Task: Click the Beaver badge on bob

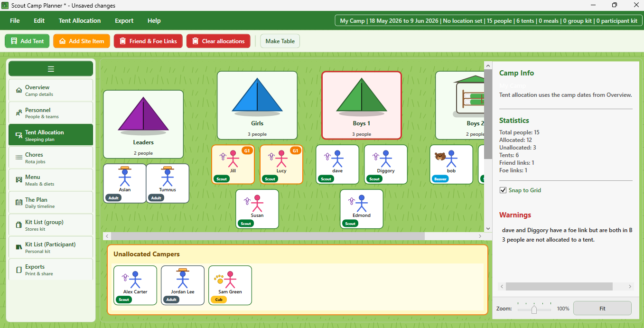Action: click(440, 179)
